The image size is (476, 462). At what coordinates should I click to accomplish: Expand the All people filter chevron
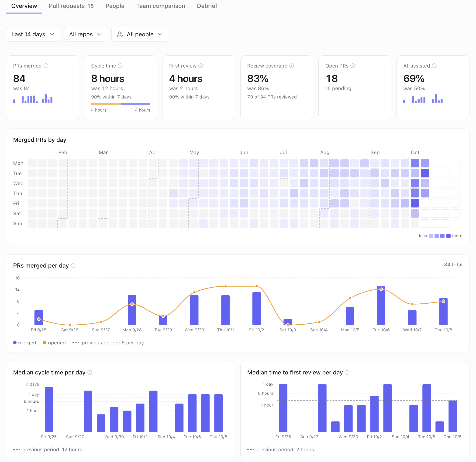(160, 34)
